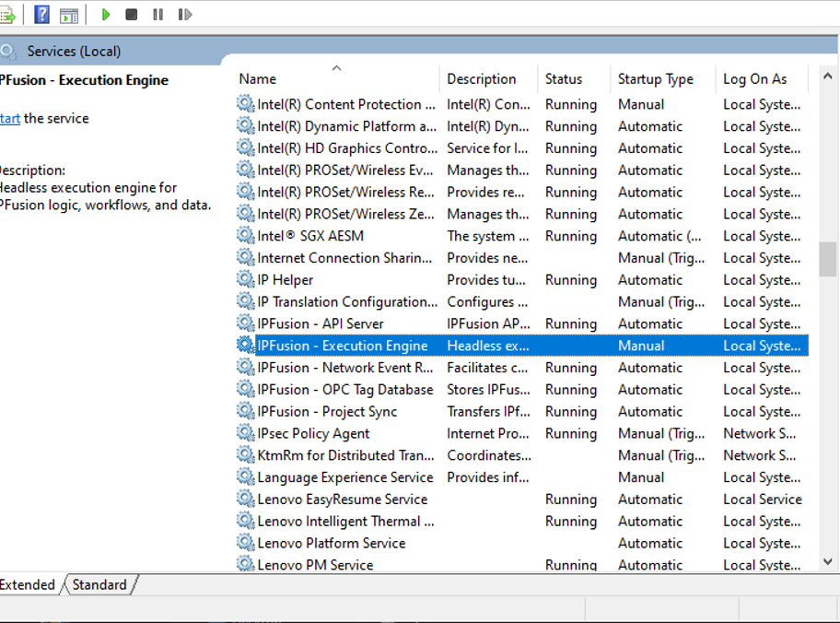The width and height of the screenshot is (840, 623).
Task: Click the Restart Service toolbar icon
Action: 184,15
